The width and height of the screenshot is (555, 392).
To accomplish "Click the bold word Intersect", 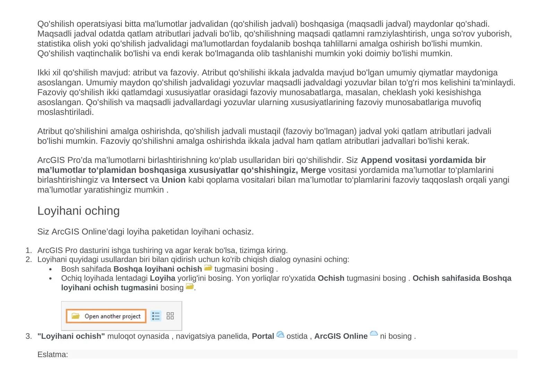I will 130,180.
